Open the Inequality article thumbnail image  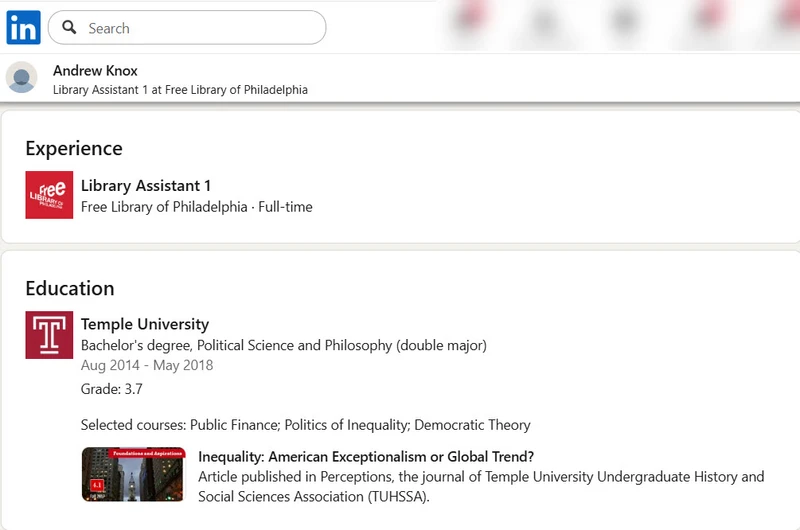133,474
